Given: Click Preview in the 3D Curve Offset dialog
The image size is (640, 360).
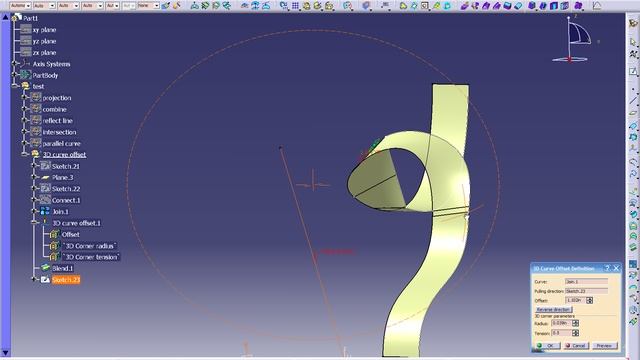Looking at the screenshot, I should pyautogui.click(x=604, y=346).
